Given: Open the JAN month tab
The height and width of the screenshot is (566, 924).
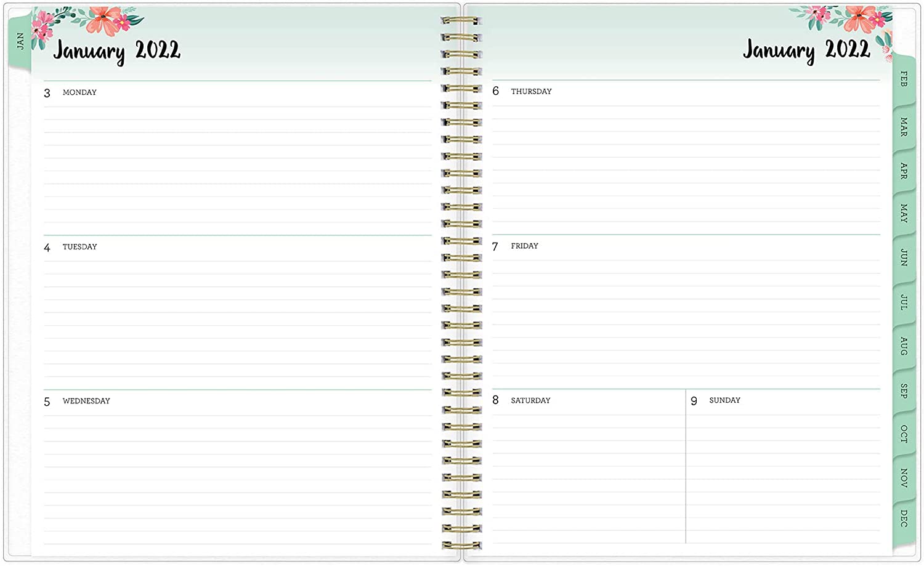Looking at the screenshot, I should tap(20, 42).
